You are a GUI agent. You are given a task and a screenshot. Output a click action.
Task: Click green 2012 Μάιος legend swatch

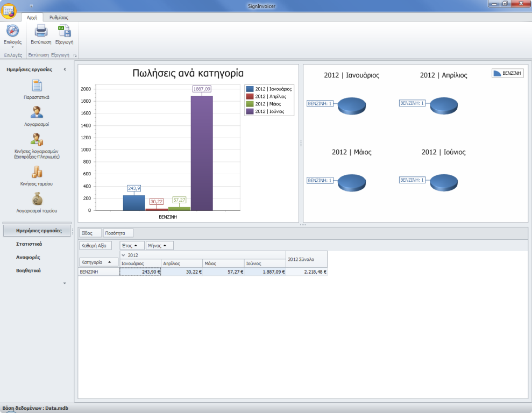pyautogui.click(x=250, y=104)
